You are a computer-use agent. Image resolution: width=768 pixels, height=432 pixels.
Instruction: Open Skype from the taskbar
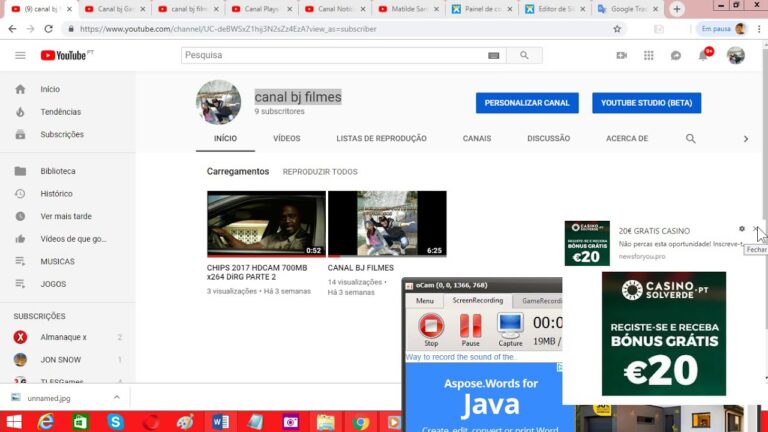tap(115, 422)
